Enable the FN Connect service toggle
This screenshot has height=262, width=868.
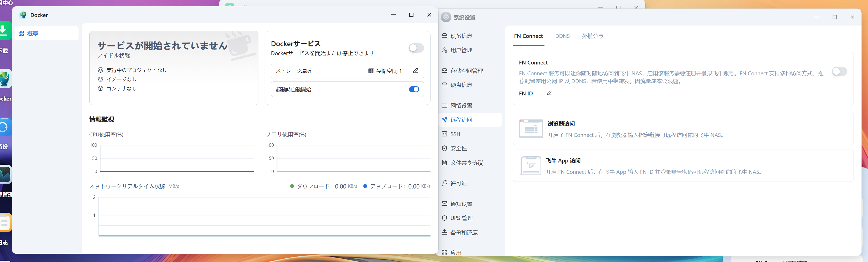pyautogui.click(x=839, y=72)
